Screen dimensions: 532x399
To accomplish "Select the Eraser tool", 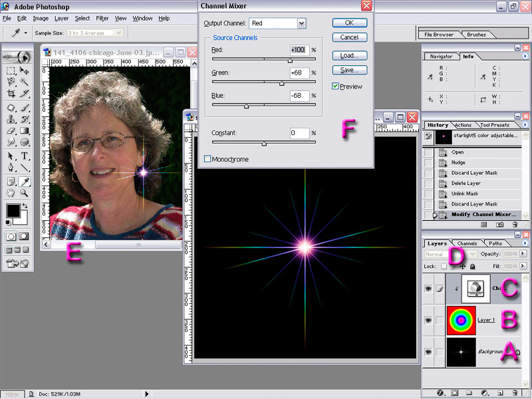I will (11, 130).
